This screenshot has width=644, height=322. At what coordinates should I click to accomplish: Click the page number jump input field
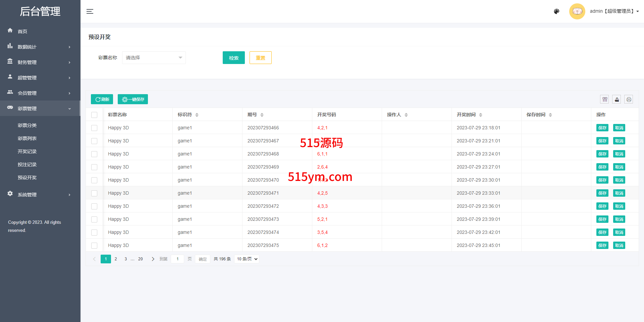[177, 259]
